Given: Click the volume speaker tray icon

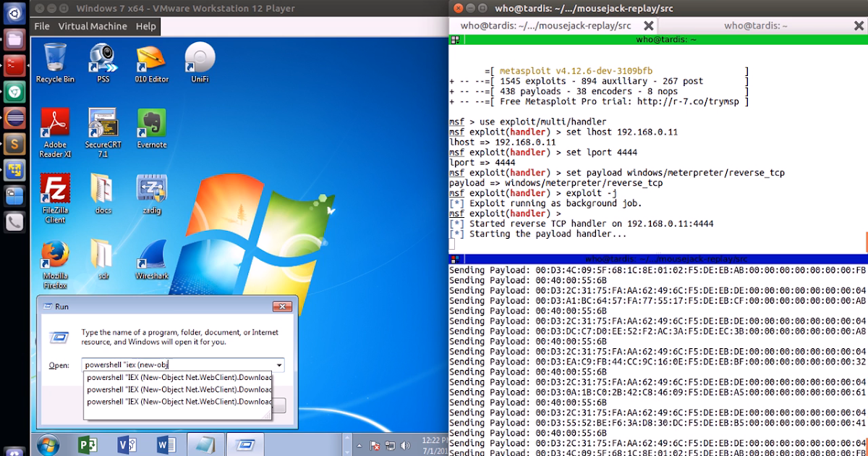Looking at the screenshot, I should pyautogui.click(x=404, y=445).
